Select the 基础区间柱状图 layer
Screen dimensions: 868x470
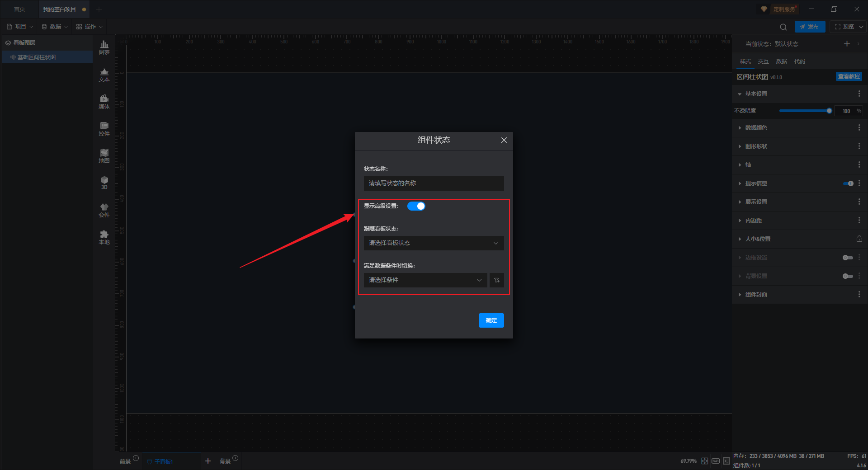pyautogui.click(x=47, y=57)
